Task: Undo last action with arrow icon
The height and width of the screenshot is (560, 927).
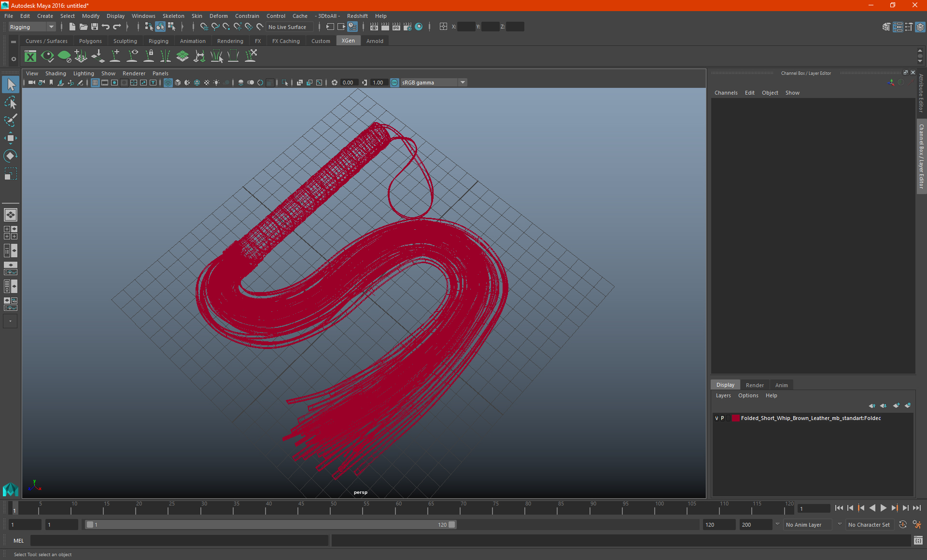Action: click(106, 27)
